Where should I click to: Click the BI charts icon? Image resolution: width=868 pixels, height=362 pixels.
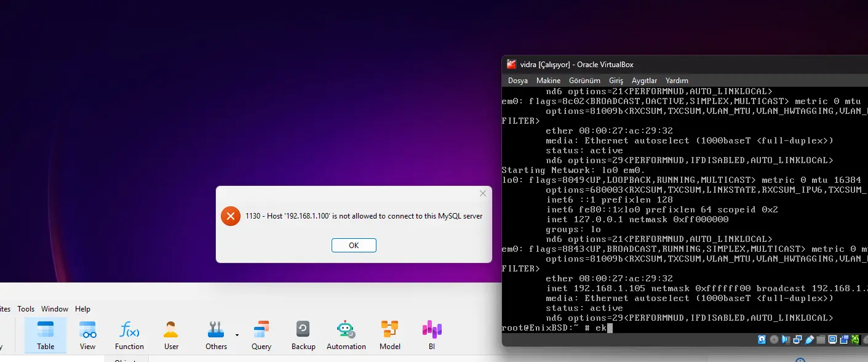[432, 335]
